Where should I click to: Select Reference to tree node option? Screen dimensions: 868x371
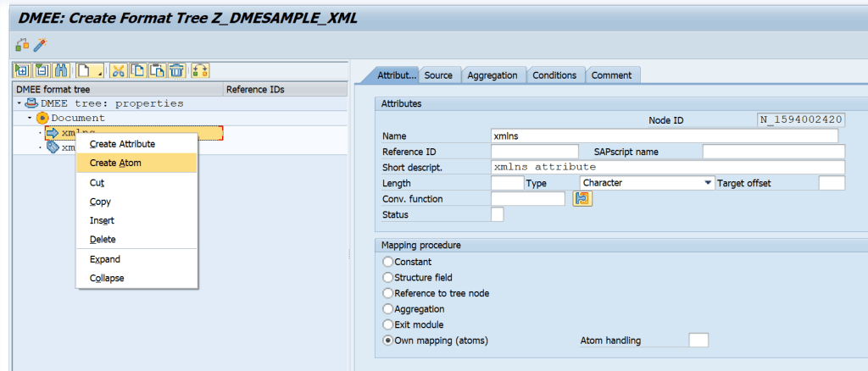(x=388, y=293)
